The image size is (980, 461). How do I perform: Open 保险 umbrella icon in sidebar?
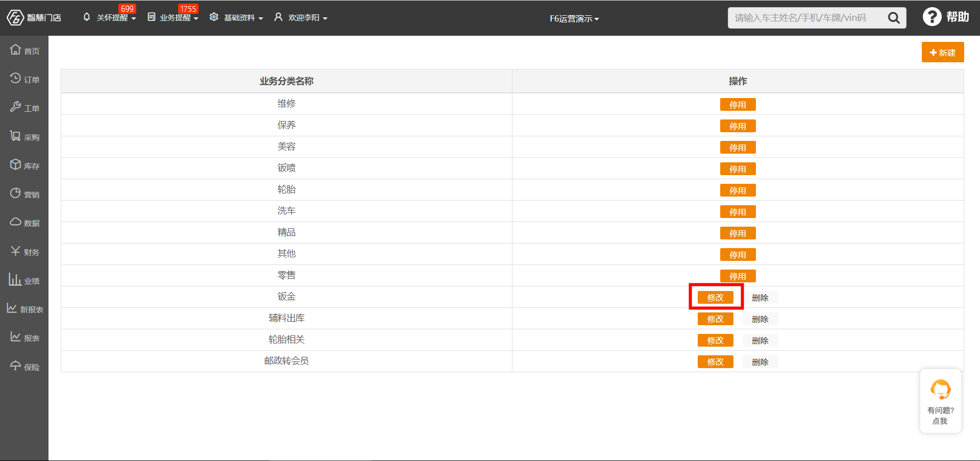click(x=16, y=366)
